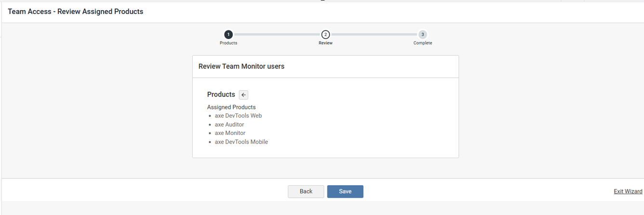This screenshot has width=644, height=215.
Task: Click the "Assigned Products" label
Action: pos(231,107)
